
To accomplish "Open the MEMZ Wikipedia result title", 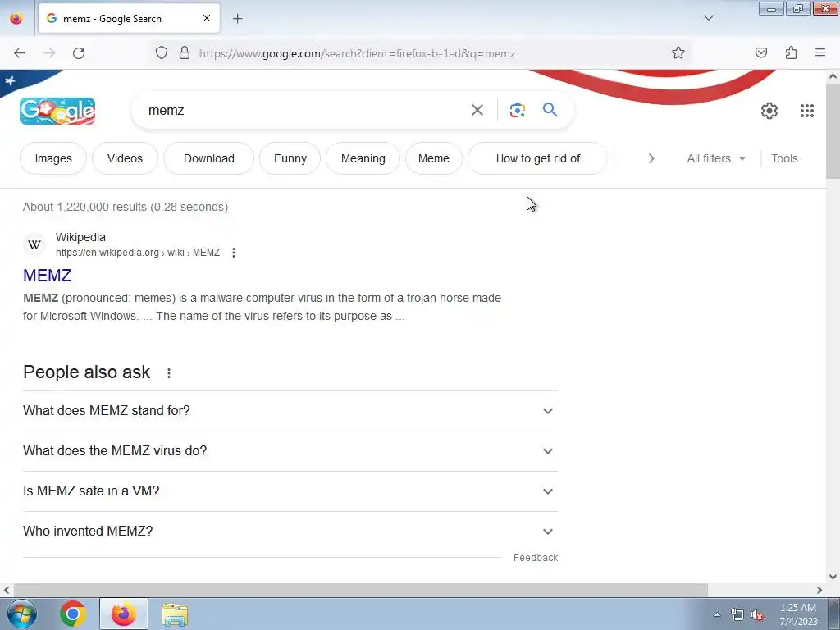I will (x=47, y=276).
